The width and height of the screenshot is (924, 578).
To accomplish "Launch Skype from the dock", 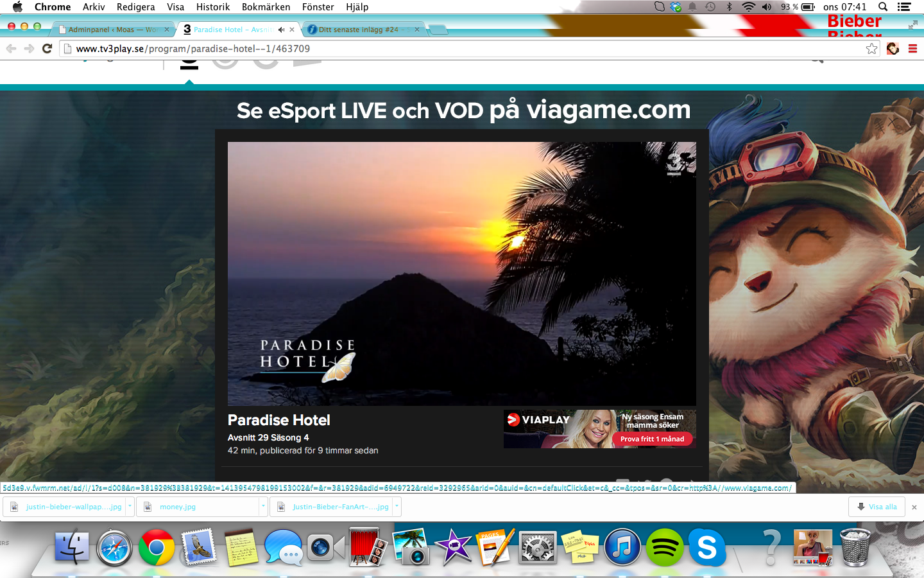I will point(706,548).
